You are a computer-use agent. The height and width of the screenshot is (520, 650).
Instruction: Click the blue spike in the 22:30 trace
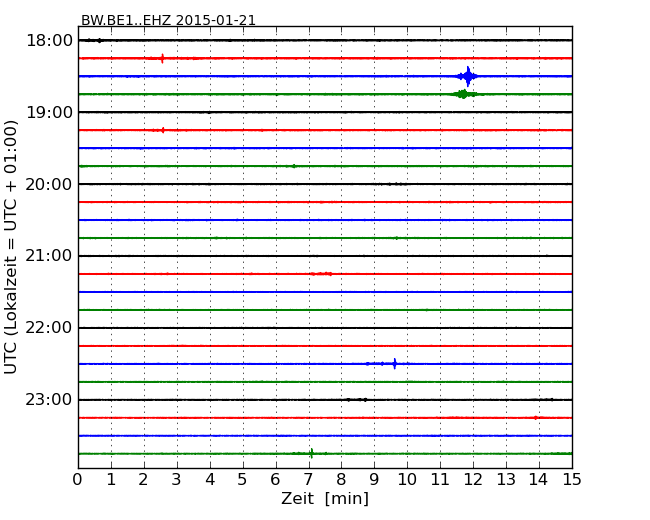click(395, 364)
